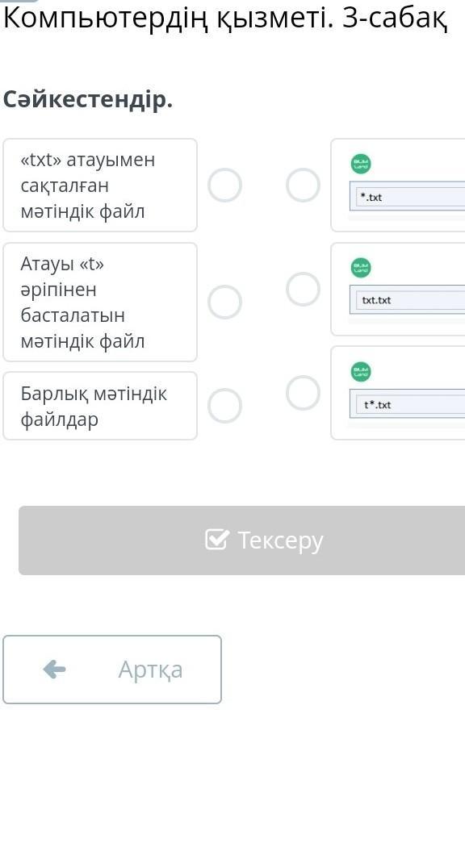Click the t*.txt field
Viewport: 465px width, 868px height.
point(408,405)
